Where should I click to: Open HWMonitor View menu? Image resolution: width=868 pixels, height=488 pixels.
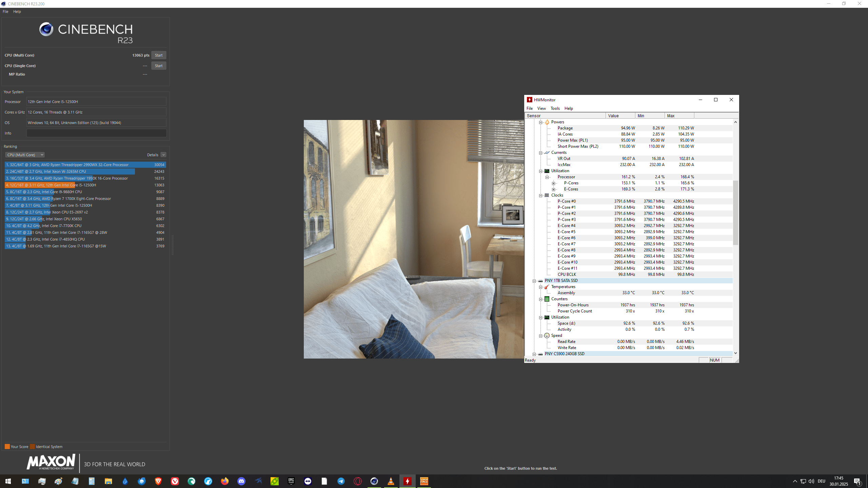541,108
